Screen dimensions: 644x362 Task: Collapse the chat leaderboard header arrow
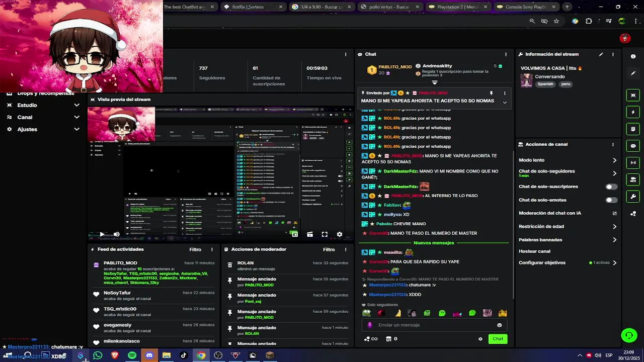click(435, 82)
